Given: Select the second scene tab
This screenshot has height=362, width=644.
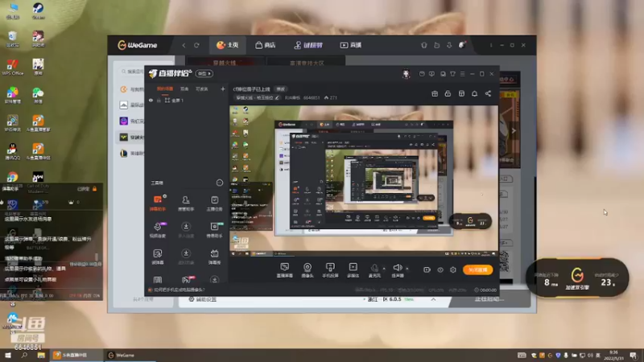Looking at the screenshot, I should click(x=184, y=88).
